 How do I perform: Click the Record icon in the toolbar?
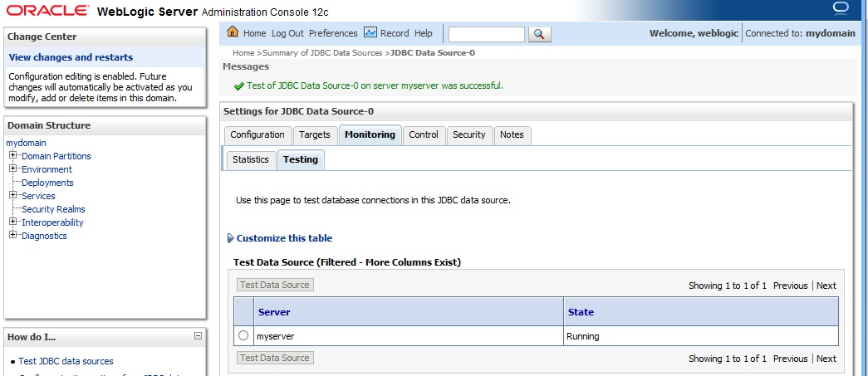370,32
